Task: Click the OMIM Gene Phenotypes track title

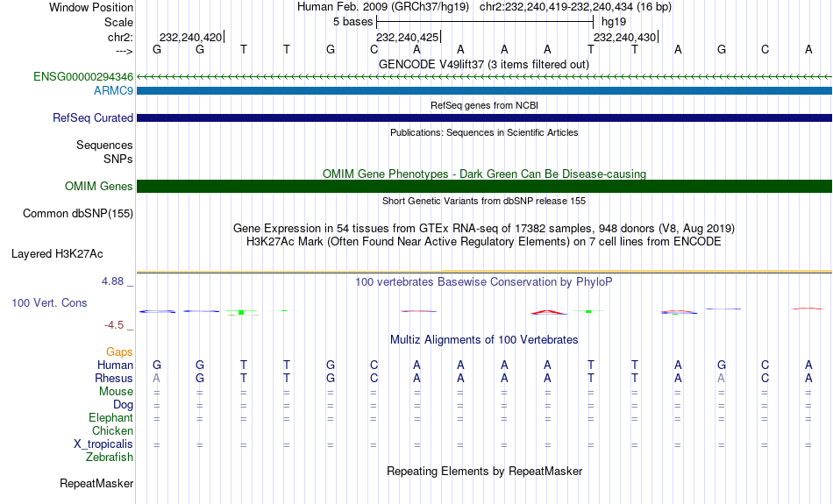Action: point(484,174)
